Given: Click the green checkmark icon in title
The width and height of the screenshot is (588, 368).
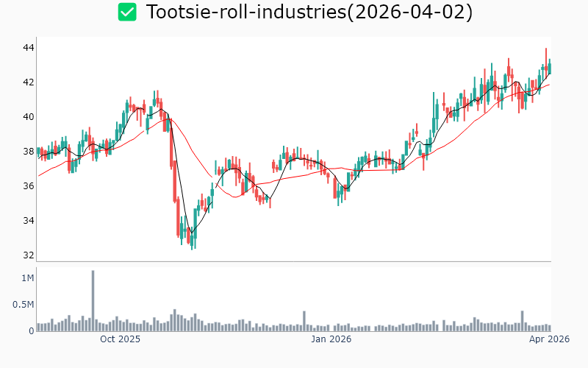Looking at the screenshot, I should click(x=127, y=13).
